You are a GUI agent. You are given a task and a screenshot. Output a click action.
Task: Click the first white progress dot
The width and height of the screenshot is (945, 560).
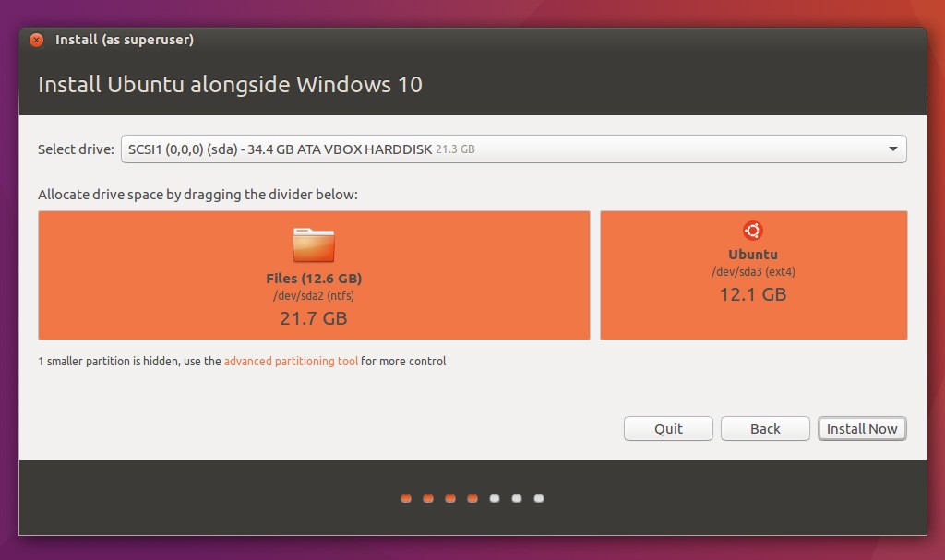point(495,498)
